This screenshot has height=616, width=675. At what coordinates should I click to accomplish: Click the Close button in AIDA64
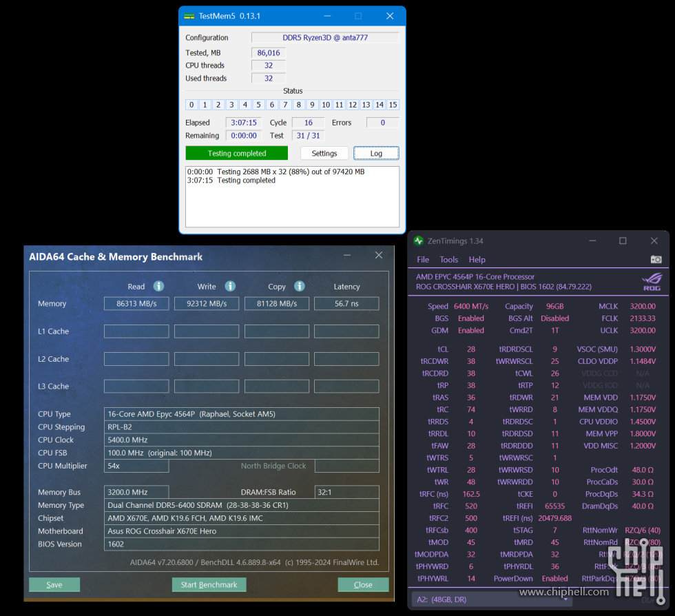pos(363,584)
